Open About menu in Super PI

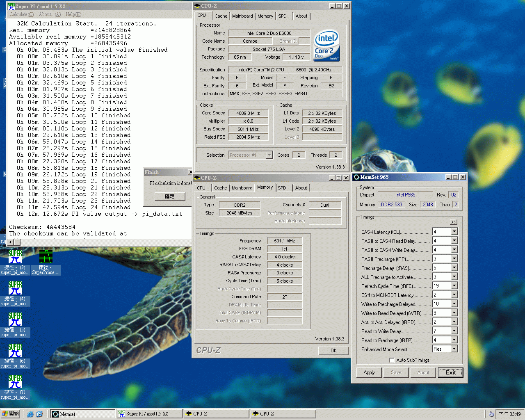click(50, 14)
